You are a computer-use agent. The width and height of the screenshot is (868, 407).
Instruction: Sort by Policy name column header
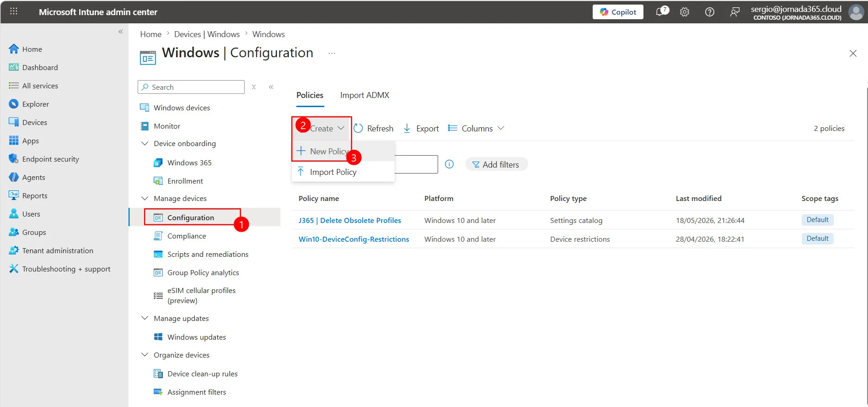(319, 198)
